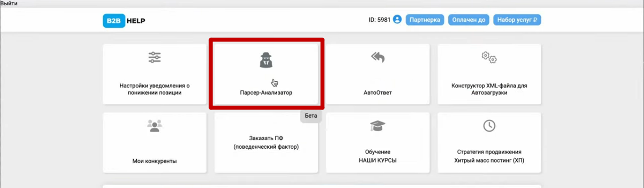Select the АвтоОтвет card label

(x=378, y=93)
